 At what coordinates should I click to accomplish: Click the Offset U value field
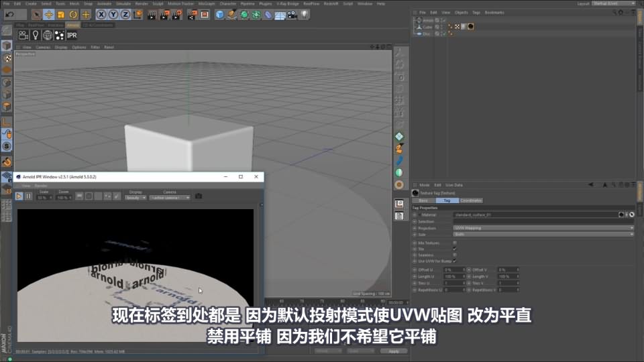click(x=453, y=270)
